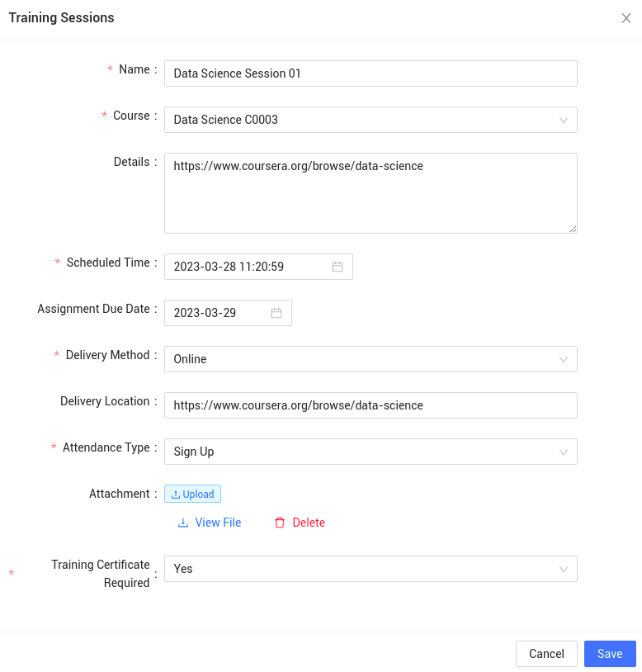This screenshot has height=672, width=642.
Task: Open the Scheduled Time calendar icon
Action: point(337,267)
